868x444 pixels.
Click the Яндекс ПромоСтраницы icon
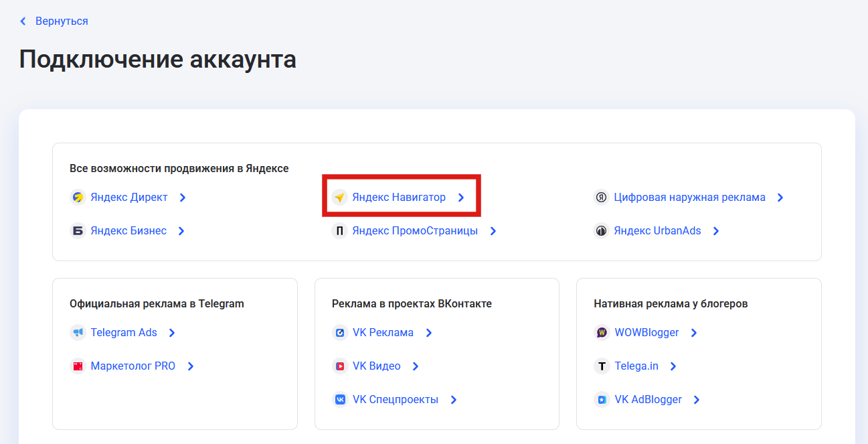[339, 230]
